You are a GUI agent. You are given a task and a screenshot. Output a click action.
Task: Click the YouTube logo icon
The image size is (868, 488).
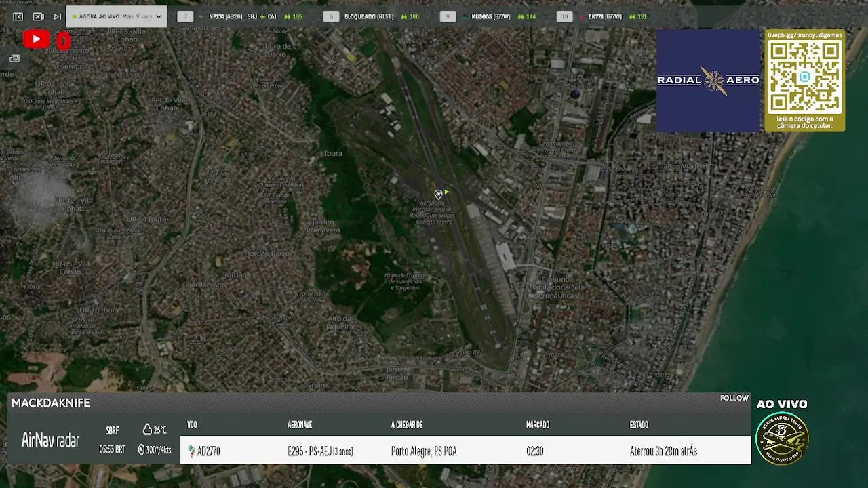[x=36, y=39]
